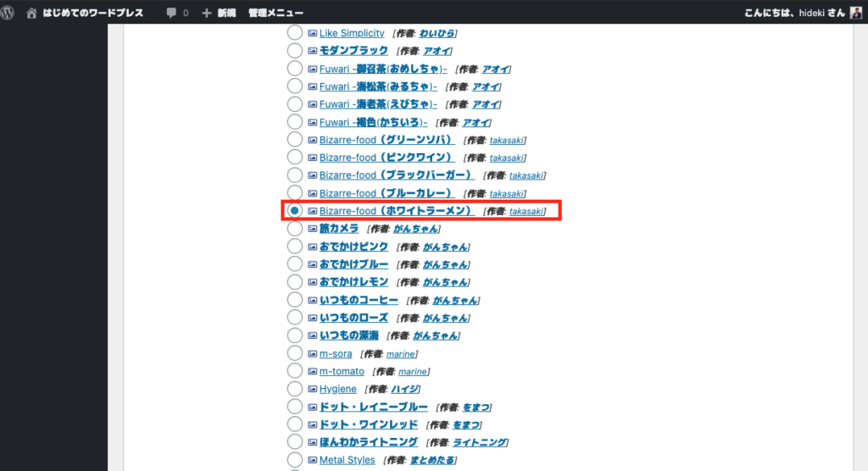Open the hideki user avatar

856,12
